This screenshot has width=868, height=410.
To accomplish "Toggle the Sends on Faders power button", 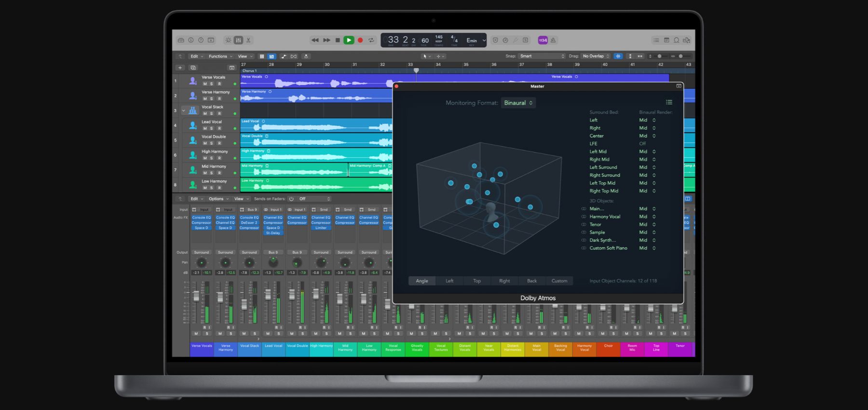I will pos(291,199).
